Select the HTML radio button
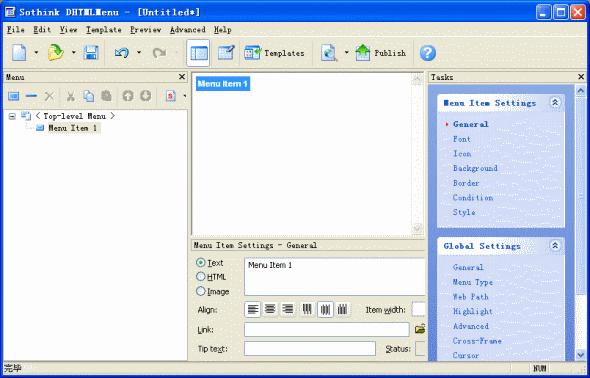The height and width of the screenshot is (378, 590). (201, 277)
